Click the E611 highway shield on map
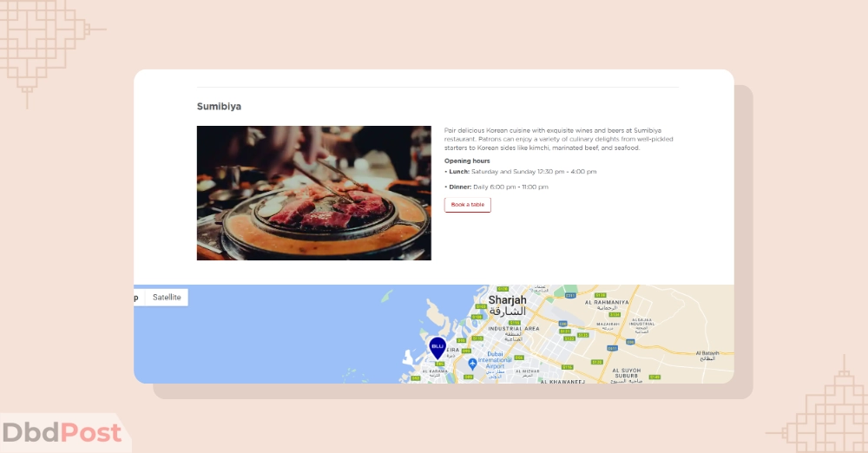 pos(612,348)
